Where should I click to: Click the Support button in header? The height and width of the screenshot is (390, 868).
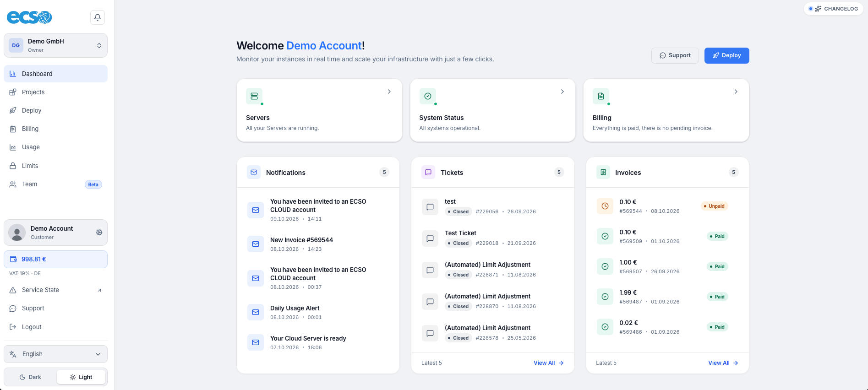point(675,55)
